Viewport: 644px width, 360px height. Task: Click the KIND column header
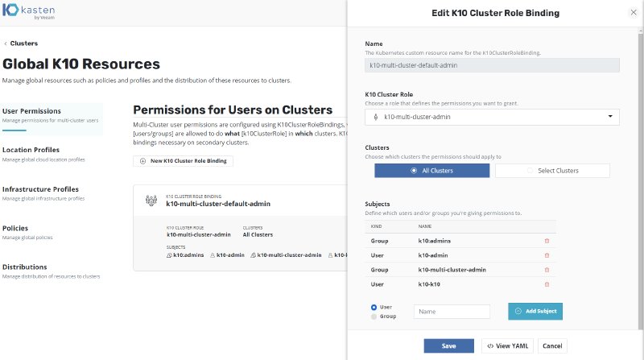(376, 226)
